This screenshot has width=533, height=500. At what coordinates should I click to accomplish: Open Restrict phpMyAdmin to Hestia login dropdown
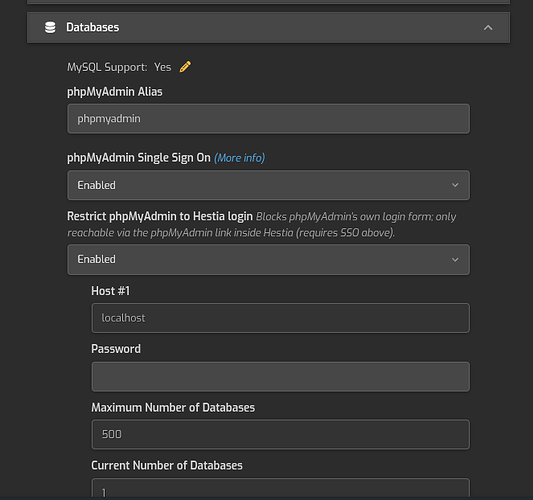pos(269,259)
